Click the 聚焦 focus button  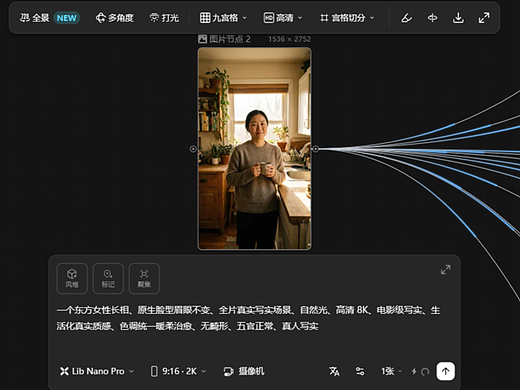tap(144, 278)
